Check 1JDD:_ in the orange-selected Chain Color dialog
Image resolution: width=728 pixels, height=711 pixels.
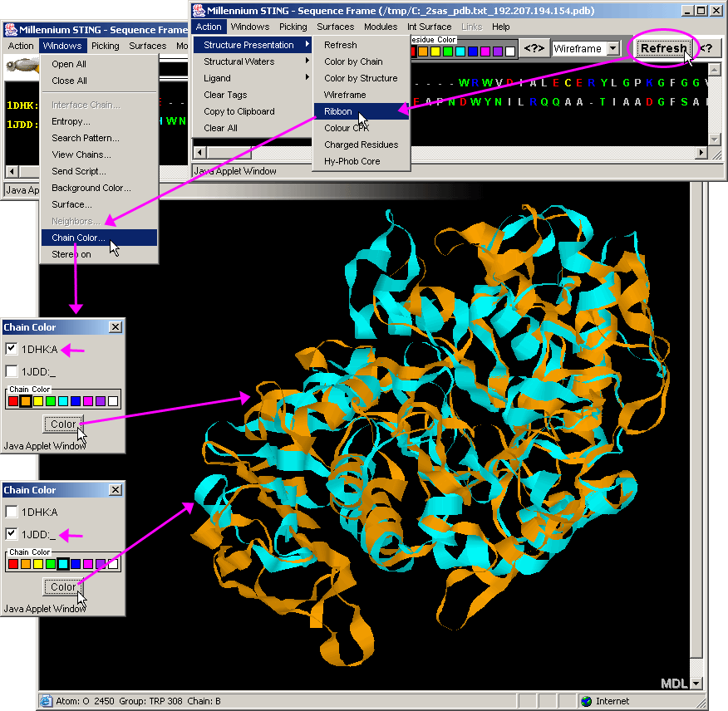[12, 371]
